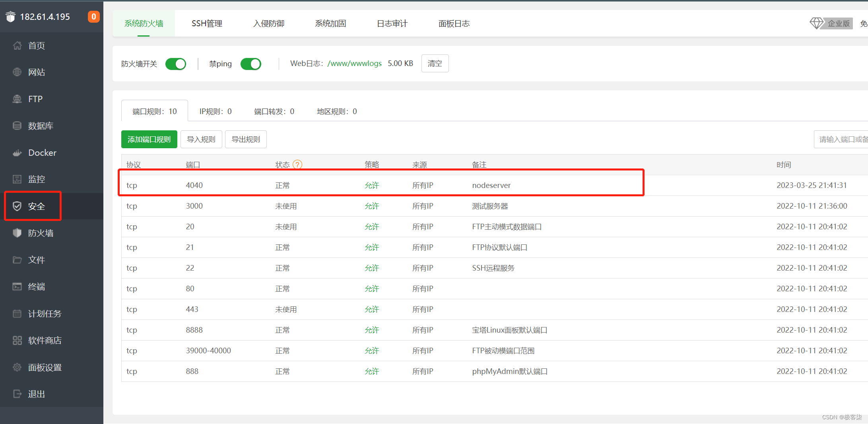Toggle the 防火墙开关 switch
868x424 pixels.
tap(176, 64)
